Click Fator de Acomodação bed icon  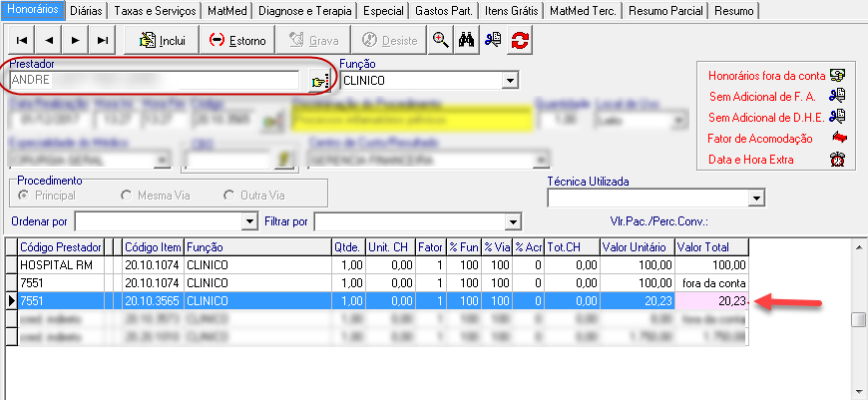click(x=839, y=138)
